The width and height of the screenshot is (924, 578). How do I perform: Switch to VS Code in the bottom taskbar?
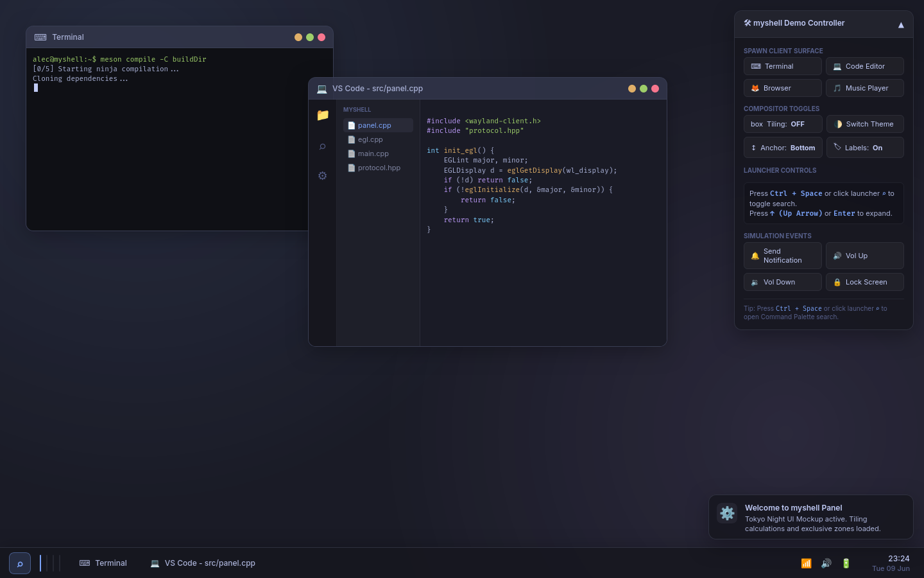click(203, 563)
